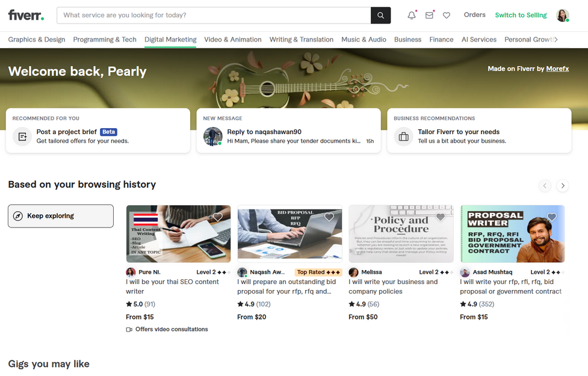Click naqashawan90's avatar in New Message
Viewport: 588px width, 376px height.
[212, 137]
